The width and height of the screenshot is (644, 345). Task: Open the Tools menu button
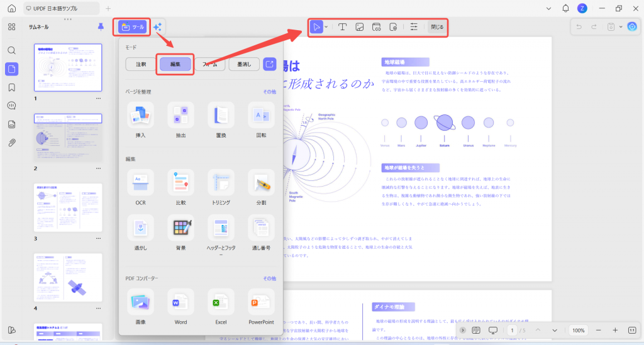[132, 27]
